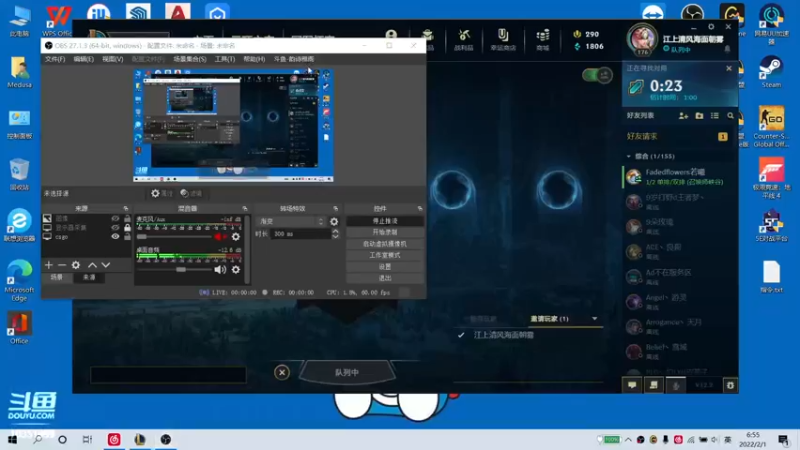
Task: Open OBS 设置 button
Action: (385, 267)
